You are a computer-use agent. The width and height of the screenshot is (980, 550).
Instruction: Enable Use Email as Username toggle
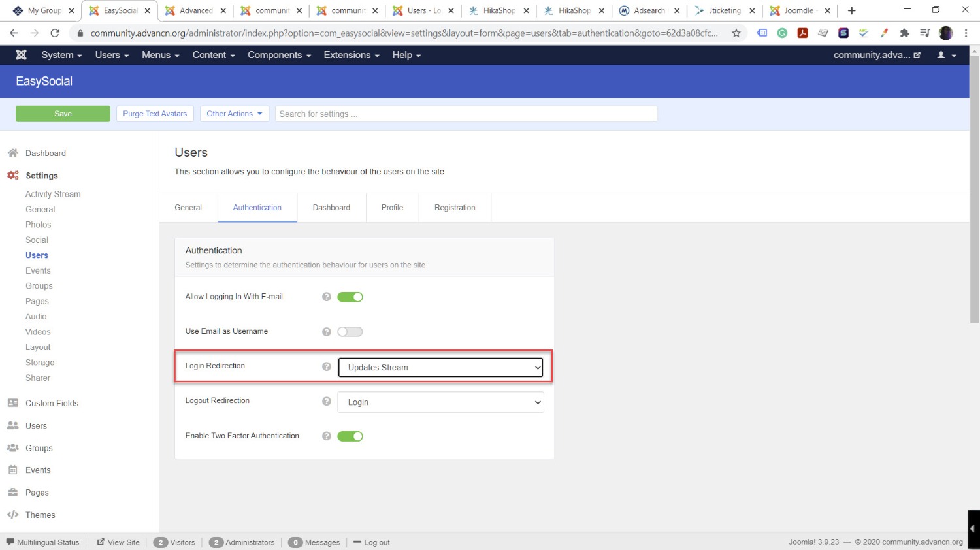350,332
